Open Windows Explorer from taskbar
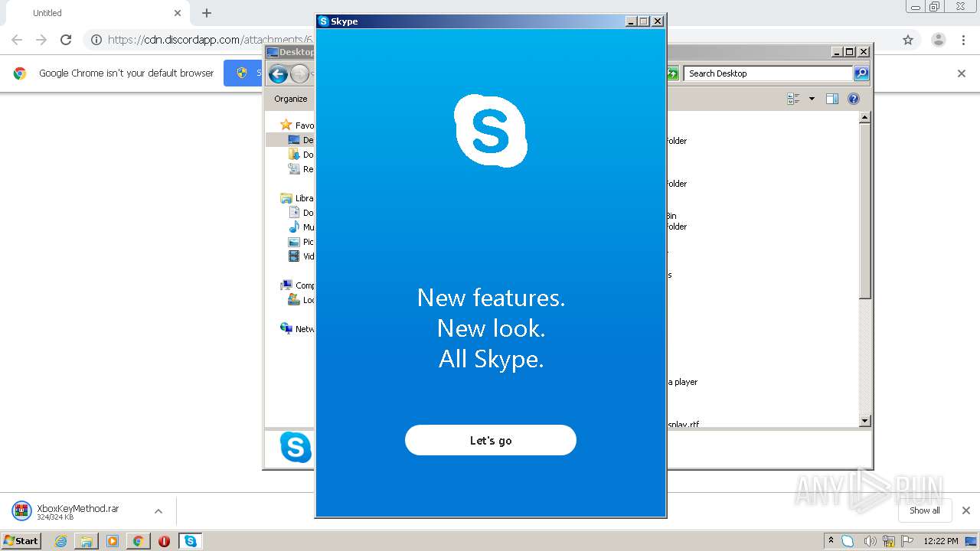Viewport: 980px width, 551px height. coord(87,541)
